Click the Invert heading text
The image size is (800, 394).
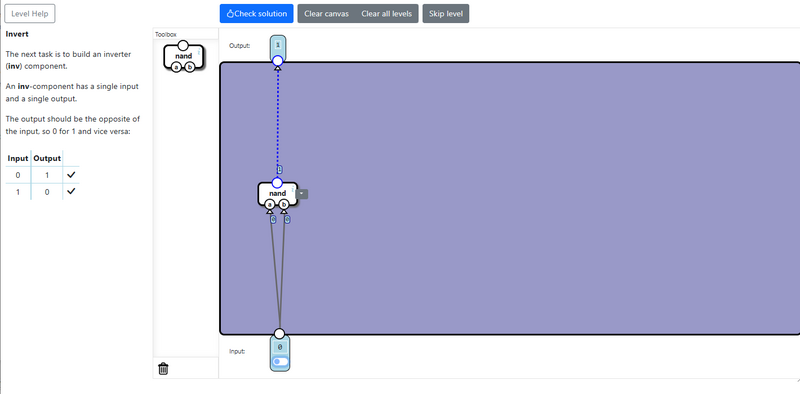(17, 34)
